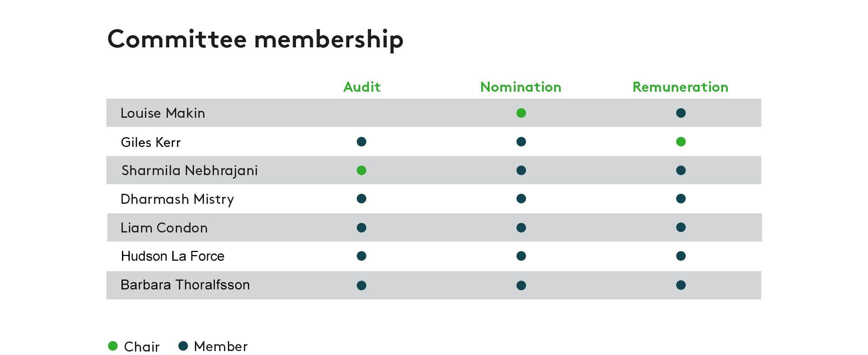Click the name Sharmila Nebhrajani

190,171
